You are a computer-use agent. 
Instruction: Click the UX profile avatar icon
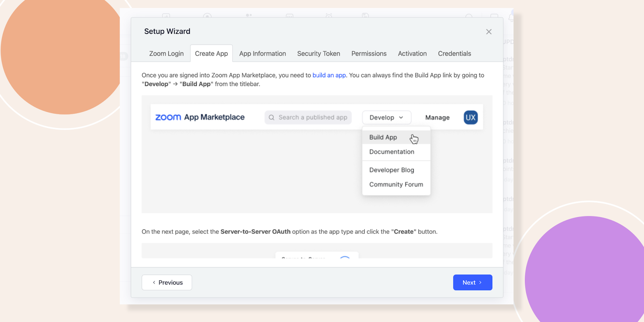(471, 118)
